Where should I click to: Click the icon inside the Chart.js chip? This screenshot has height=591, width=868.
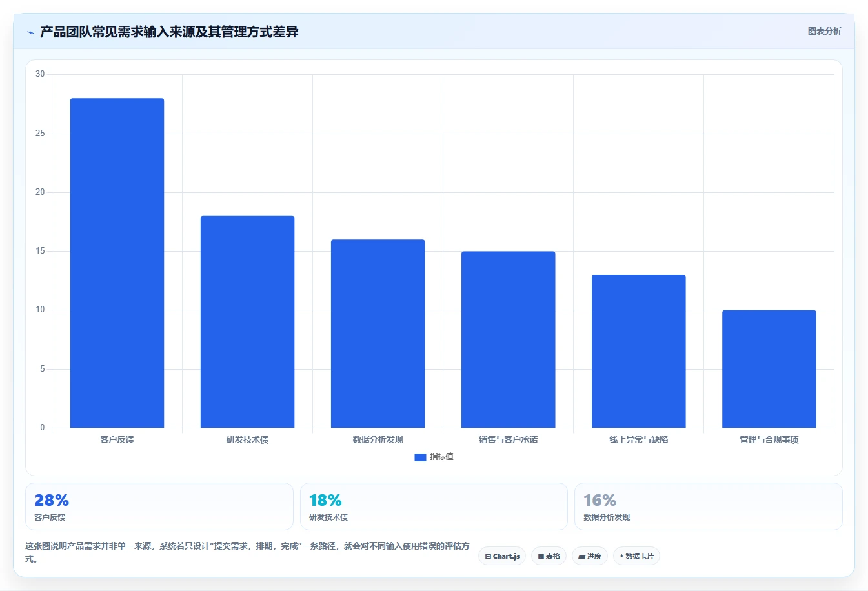tap(488, 557)
